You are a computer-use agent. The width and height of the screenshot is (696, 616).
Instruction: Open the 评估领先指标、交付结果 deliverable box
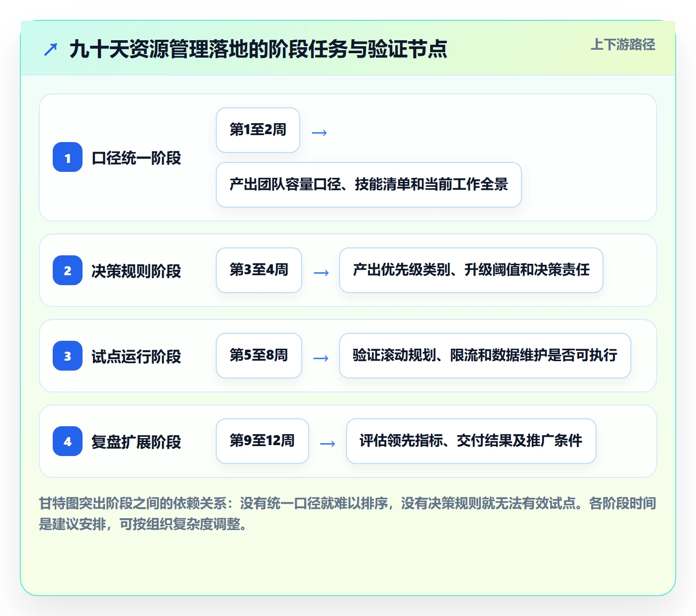[x=471, y=441]
